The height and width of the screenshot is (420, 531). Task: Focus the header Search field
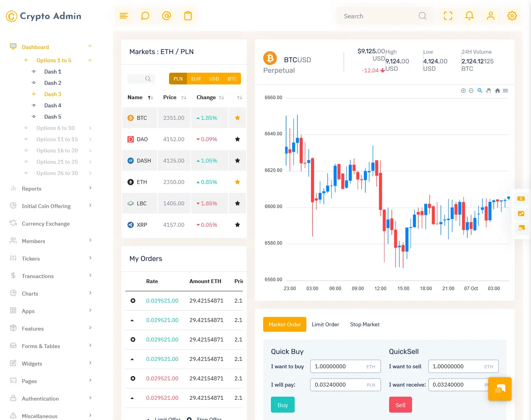click(x=377, y=16)
